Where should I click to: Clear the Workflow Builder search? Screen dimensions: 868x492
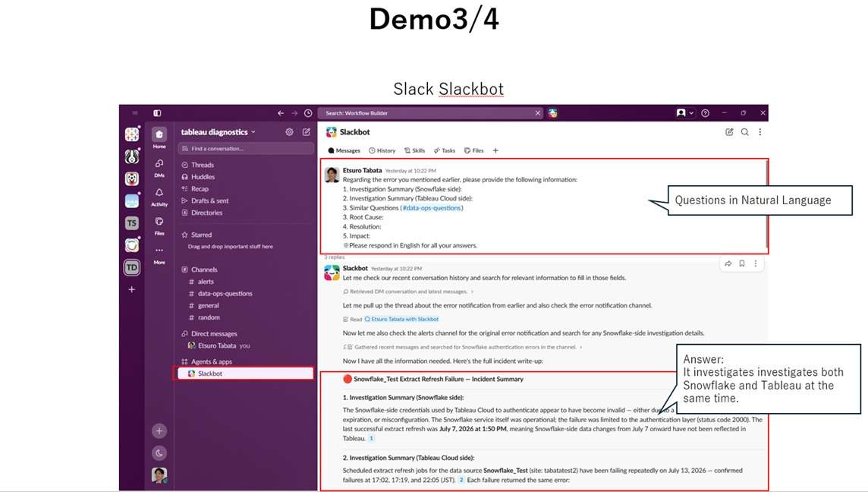click(x=537, y=113)
